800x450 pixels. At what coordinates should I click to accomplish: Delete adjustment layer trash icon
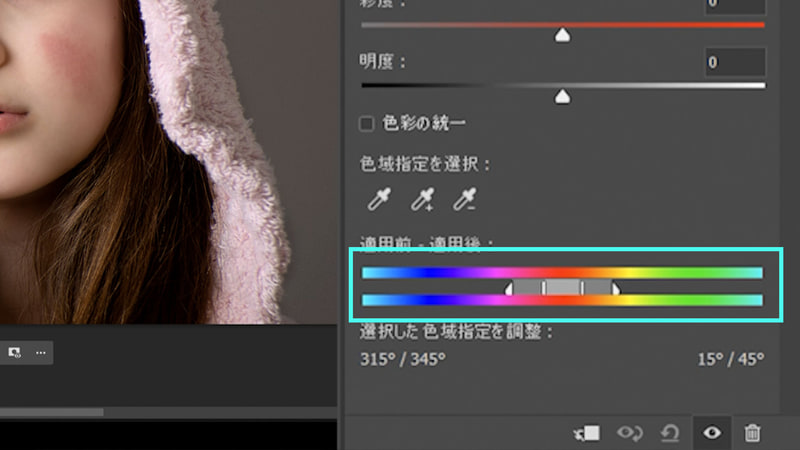(x=752, y=433)
